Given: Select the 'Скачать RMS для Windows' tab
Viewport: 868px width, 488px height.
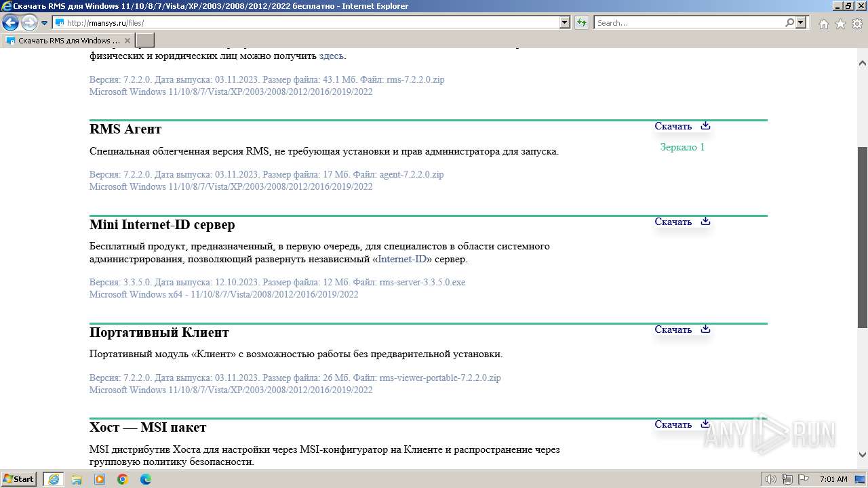Looking at the screenshot, I should (68, 41).
